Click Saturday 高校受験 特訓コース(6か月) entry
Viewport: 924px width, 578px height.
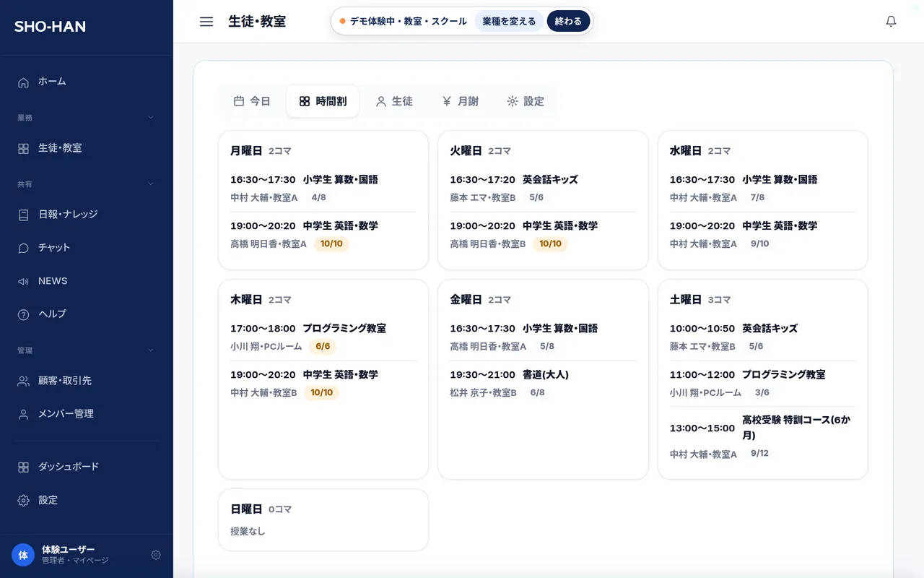coord(763,436)
